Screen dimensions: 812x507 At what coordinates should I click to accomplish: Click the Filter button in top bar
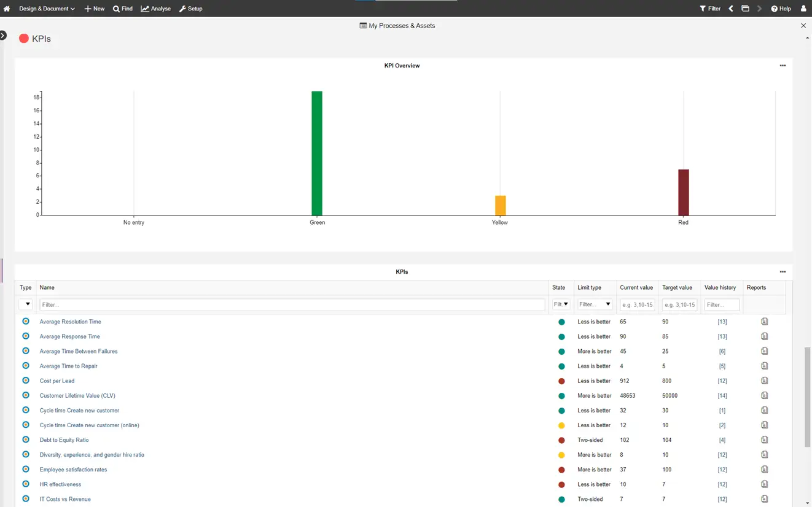710,9
